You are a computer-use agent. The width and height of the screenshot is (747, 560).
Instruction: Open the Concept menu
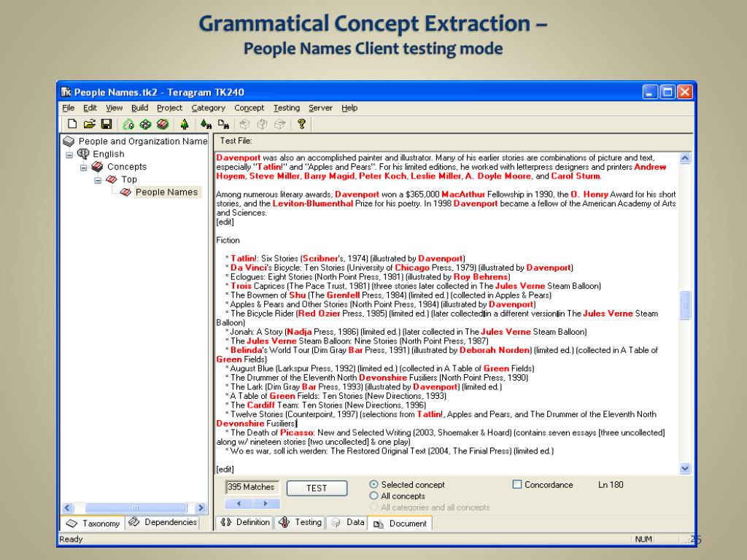[x=249, y=108]
